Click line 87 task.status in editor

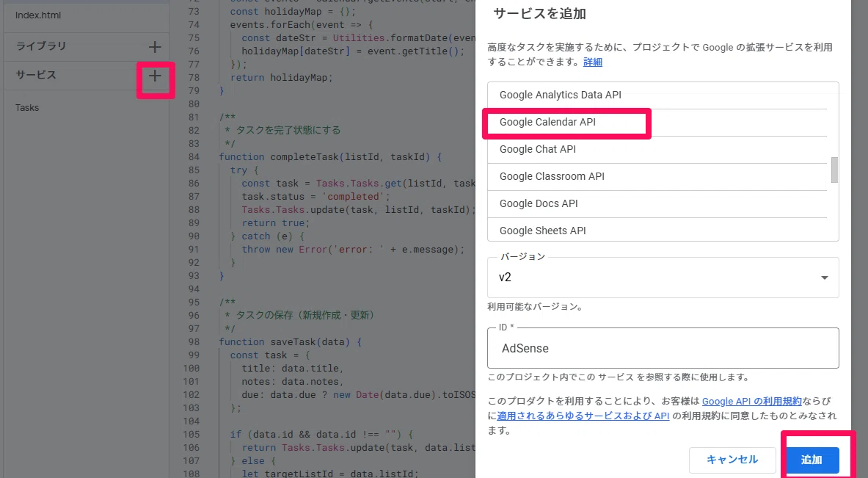point(316,197)
